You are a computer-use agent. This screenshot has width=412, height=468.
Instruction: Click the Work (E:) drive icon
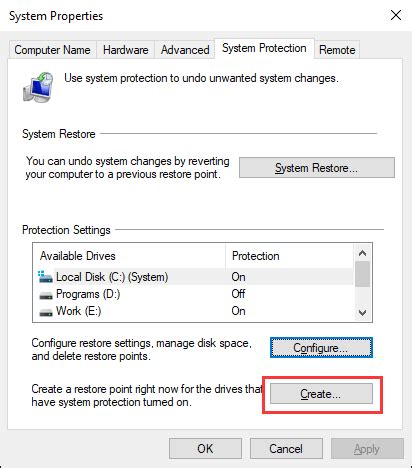[46, 312]
